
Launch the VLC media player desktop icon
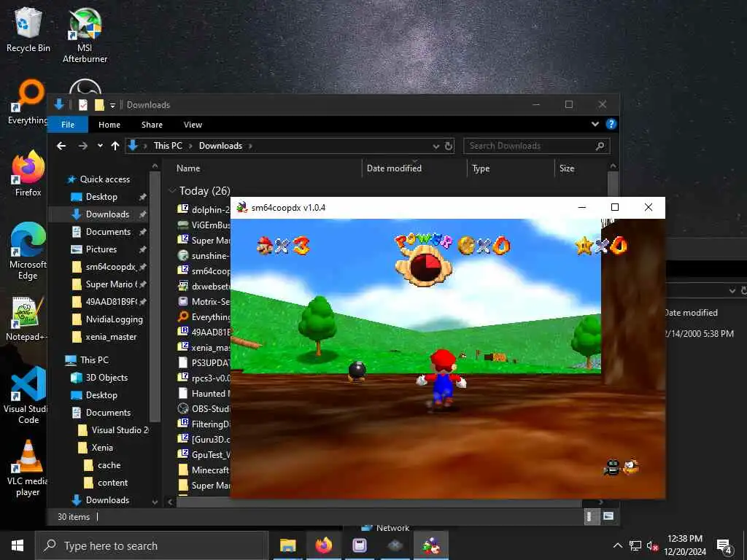coord(28,469)
